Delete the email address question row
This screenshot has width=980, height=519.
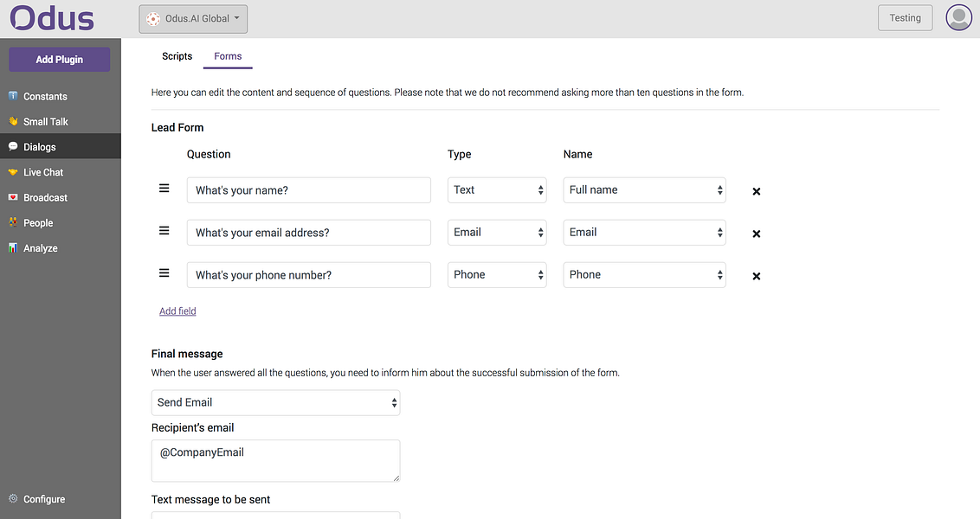757,234
